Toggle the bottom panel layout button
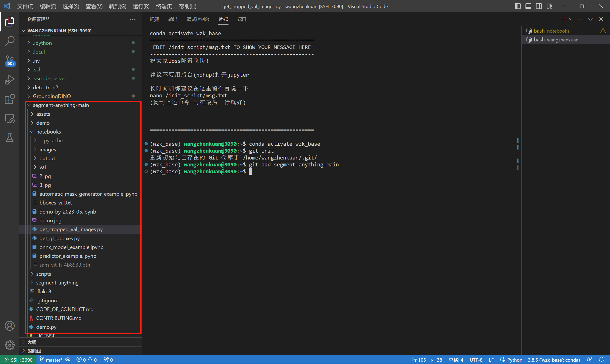The image size is (610, 364). coord(528,6)
